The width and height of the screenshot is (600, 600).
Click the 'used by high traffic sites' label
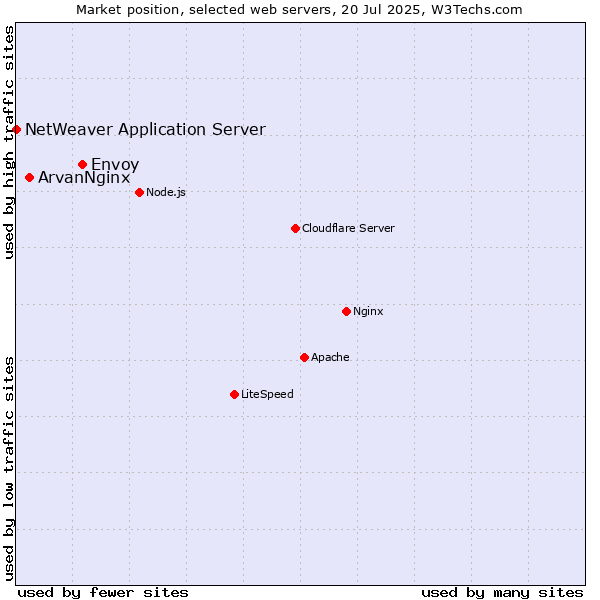click(x=8, y=142)
